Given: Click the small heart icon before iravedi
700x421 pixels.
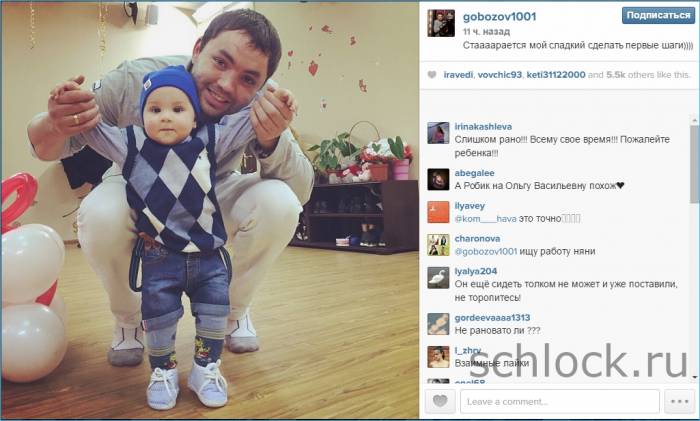Looking at the screenshot, I should point(432,75).
